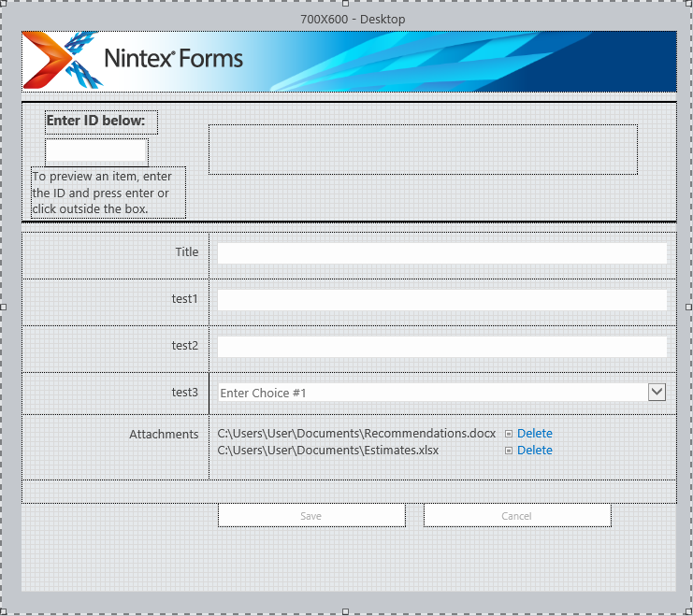This screenshot has height=616, width=693.
Task: Select the Attachments label
Action: [164, 435]
